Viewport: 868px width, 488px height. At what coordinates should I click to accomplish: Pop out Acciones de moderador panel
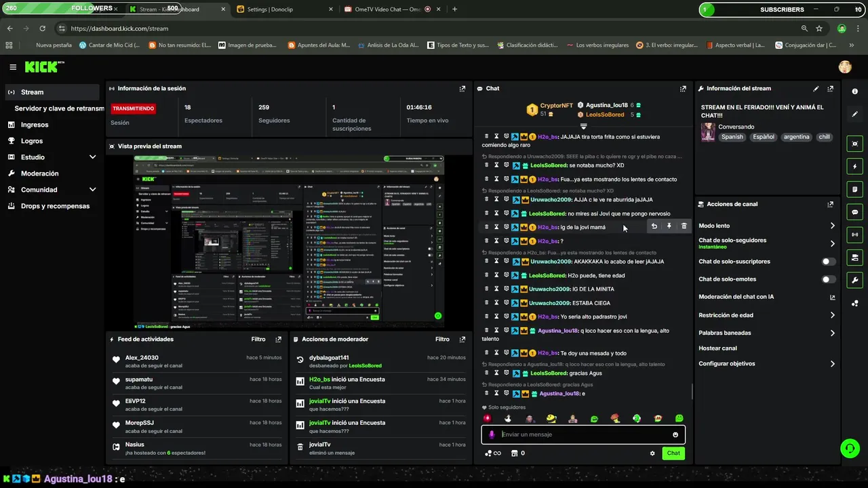click(462, 340)
